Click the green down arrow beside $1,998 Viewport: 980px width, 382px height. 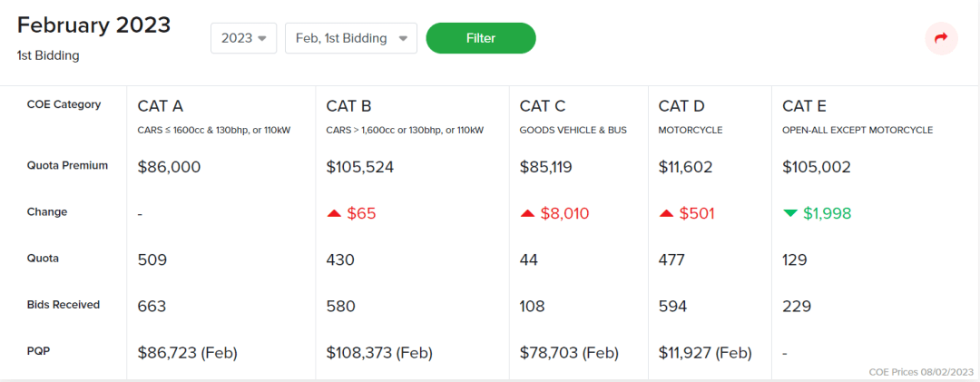(790, 213)
